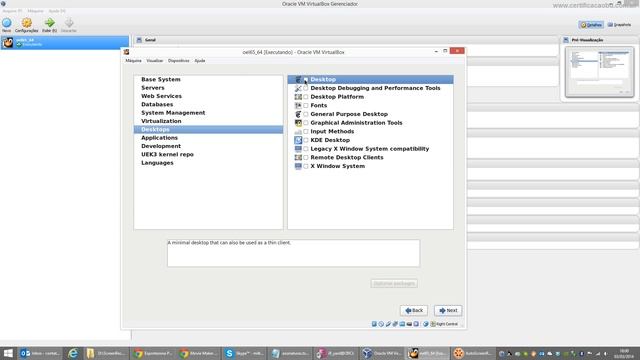Viewport: 640px width, 360px height.
Task: Click the Desktop group icon
Action: [298, 80]
